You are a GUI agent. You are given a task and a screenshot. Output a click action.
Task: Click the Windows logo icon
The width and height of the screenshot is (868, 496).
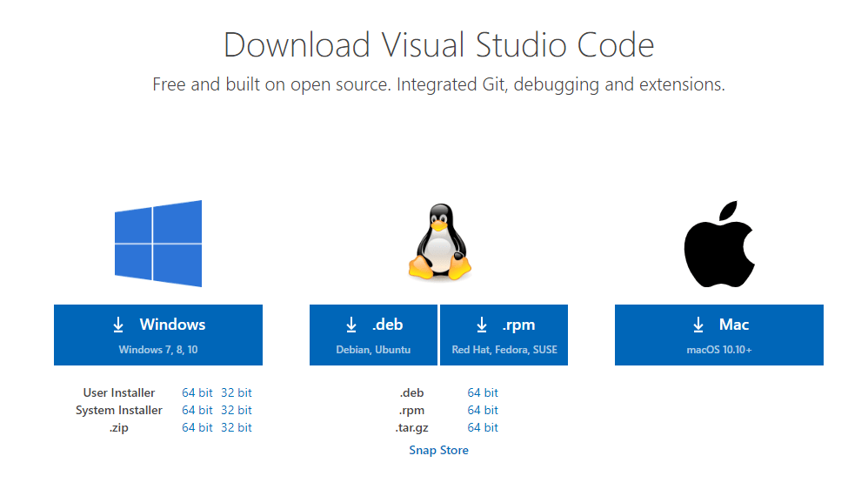coord(158,244)
